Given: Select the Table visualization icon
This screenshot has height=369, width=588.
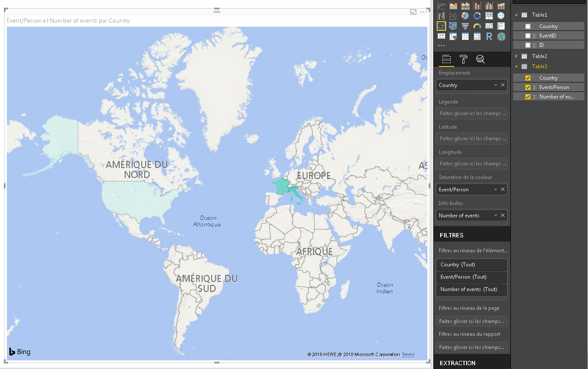Looking at the screenshot, I should pos(465,37).
